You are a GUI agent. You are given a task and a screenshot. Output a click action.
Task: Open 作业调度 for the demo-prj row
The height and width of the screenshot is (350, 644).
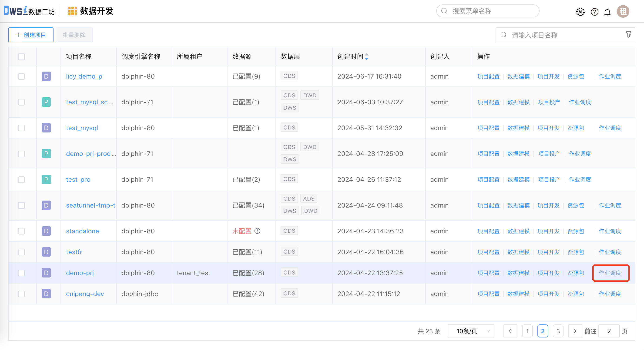point(610,273)
